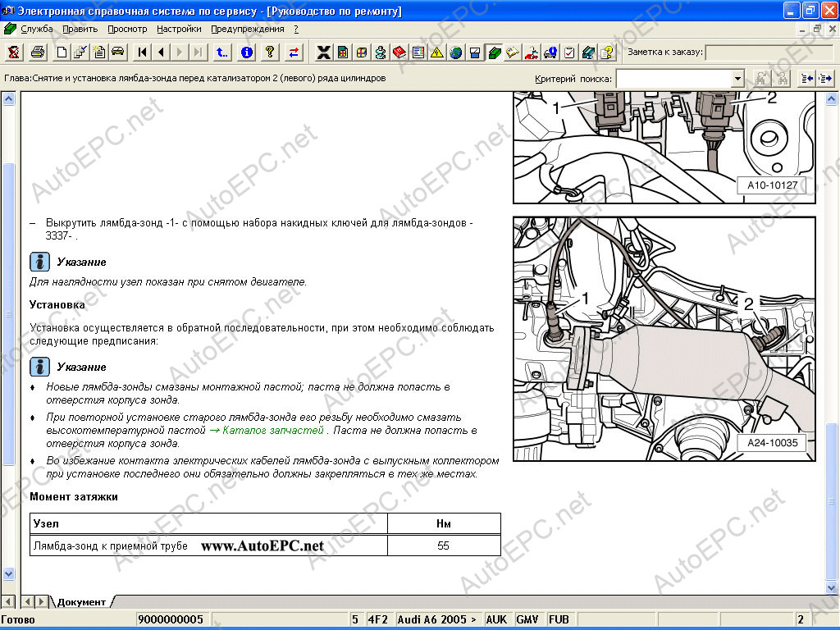Viewport: 840px width, 630px height.
Task: Click the yellow question mark help icon
Action: (269, 52)
